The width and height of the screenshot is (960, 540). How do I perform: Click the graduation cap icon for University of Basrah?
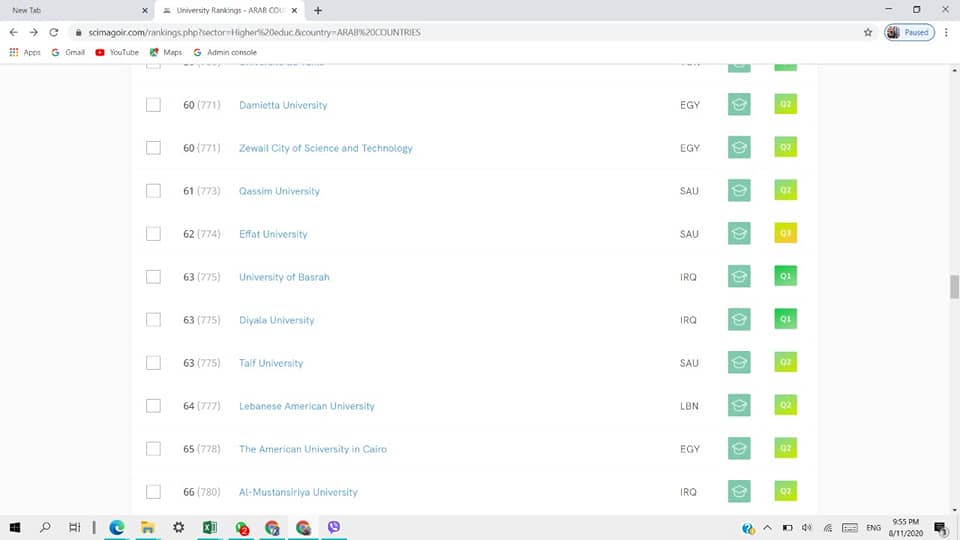pyautogui.click(x=739, y=276)
